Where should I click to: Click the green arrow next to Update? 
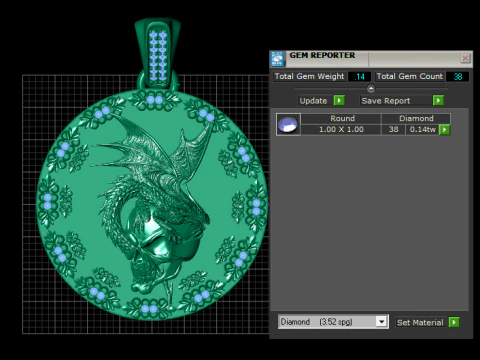pyautogui.click(x=339, y=100)
